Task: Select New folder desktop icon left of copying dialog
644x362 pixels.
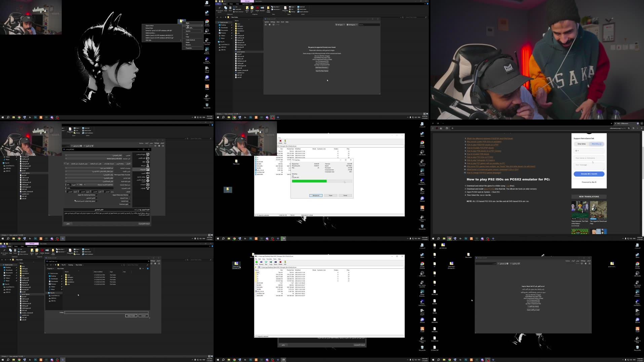Action: 236,162
